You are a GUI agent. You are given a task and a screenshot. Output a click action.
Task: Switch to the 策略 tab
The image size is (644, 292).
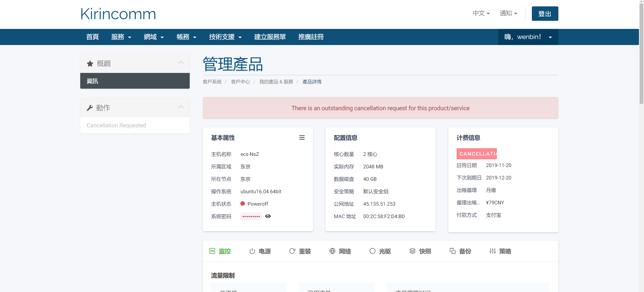pos(500,251)
